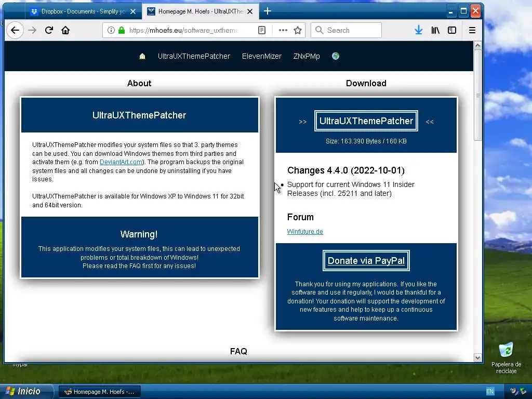This screenshot has width=532, height=399.
Task: Open the browser home page
Action: (65, 30)
